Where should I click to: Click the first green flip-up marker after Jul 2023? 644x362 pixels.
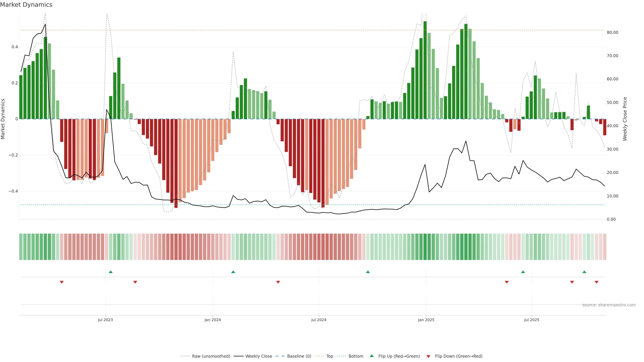(111, 272)
